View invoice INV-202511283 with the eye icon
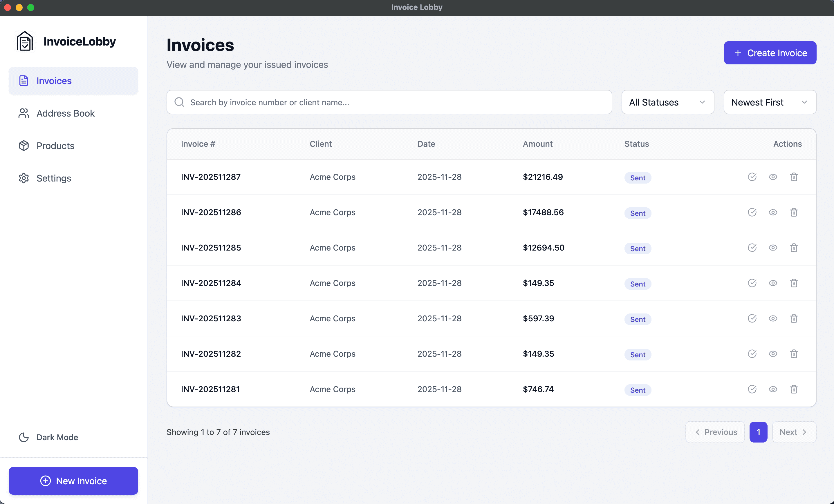Screen dimensions: 834x504 [x=773, y=318]
